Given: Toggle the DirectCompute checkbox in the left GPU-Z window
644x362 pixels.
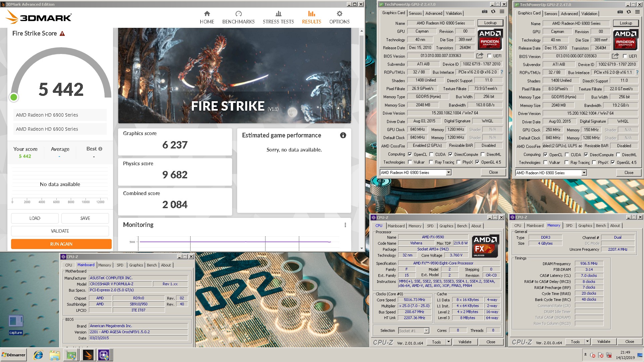Looking at the screenshot, I should coord(450,155).
